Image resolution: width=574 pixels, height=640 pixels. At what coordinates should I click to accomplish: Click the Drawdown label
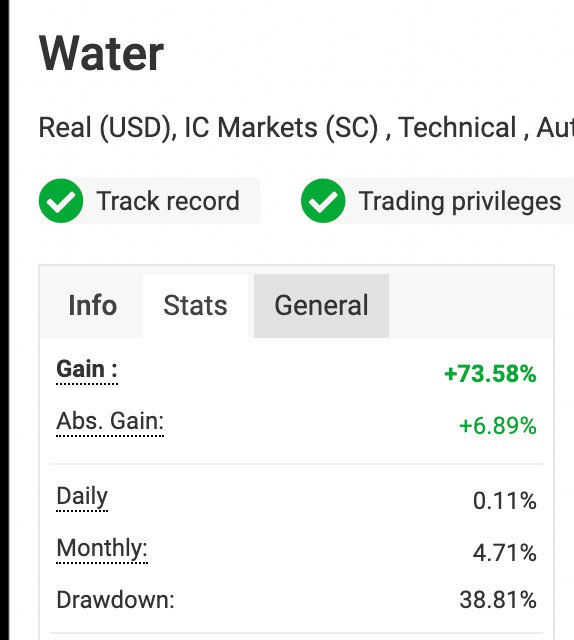(116, 600)
